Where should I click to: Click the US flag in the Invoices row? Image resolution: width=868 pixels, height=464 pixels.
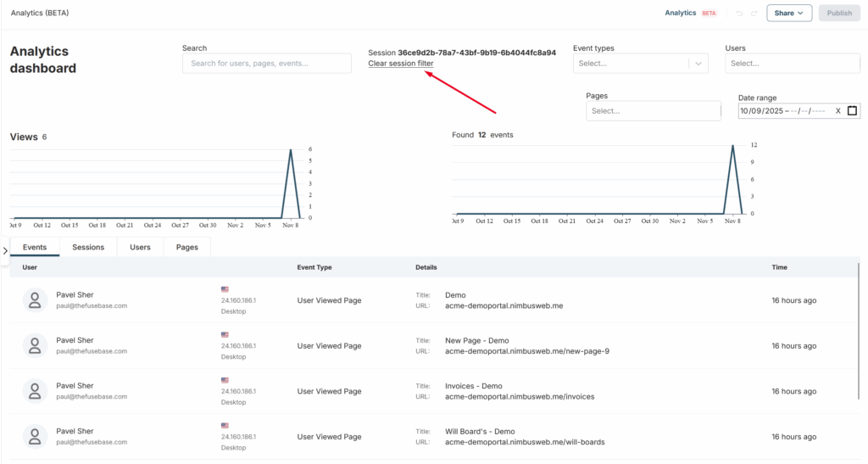[x=225, y=380]
